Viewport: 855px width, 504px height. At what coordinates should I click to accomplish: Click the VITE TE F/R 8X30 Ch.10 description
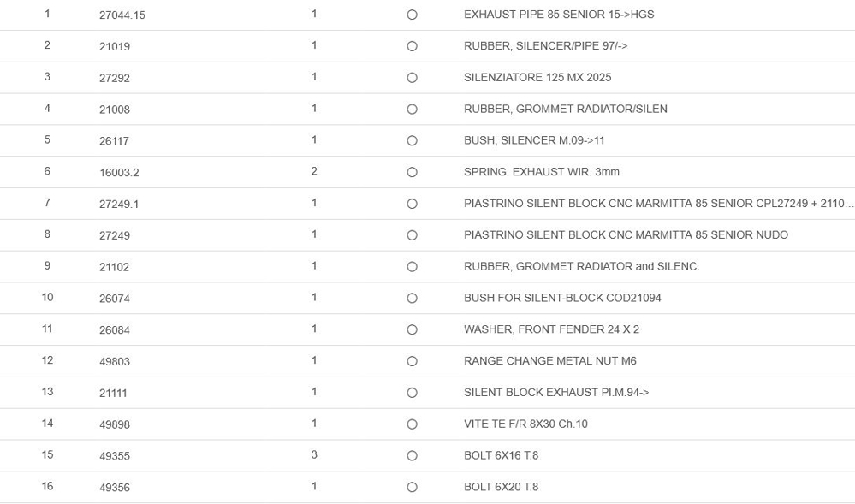[x=525, y=424]
